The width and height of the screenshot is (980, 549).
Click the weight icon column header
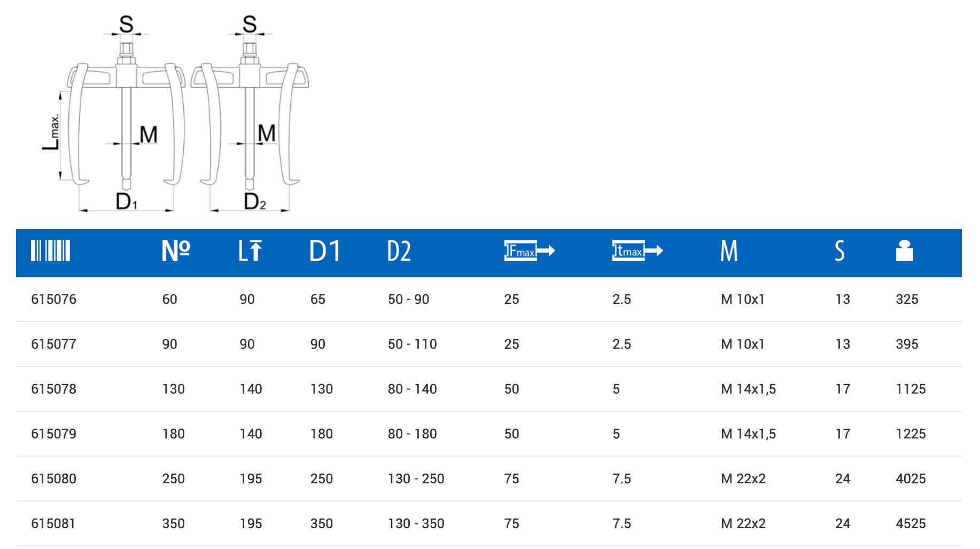(x=904, y=250)
